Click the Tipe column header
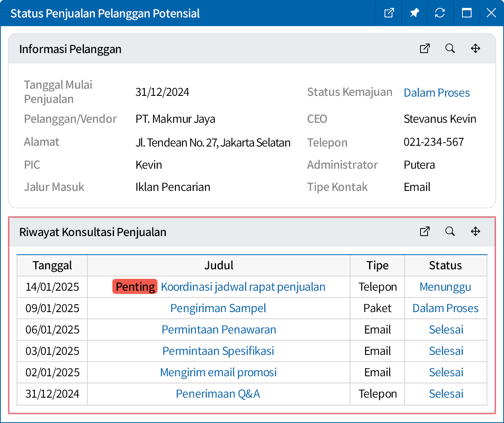504x423 pixels. tap(377, 265)
